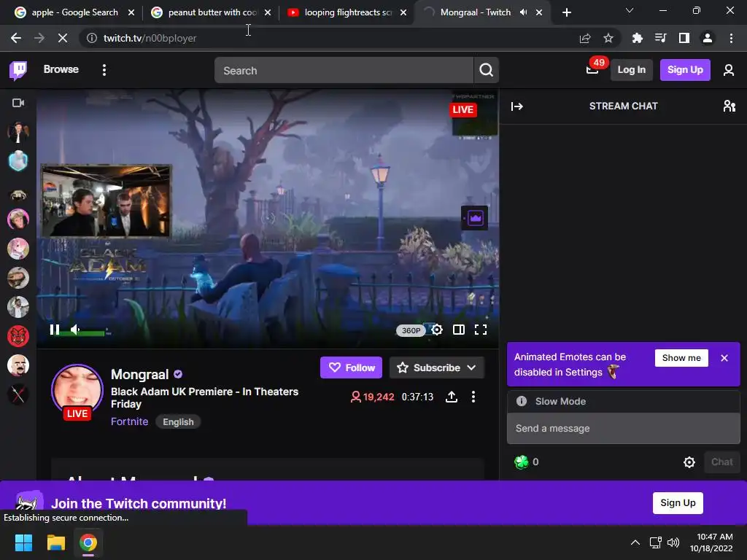Focus the Send a message box
Viewport: 747px width, 560px height.
pos(623,428)
